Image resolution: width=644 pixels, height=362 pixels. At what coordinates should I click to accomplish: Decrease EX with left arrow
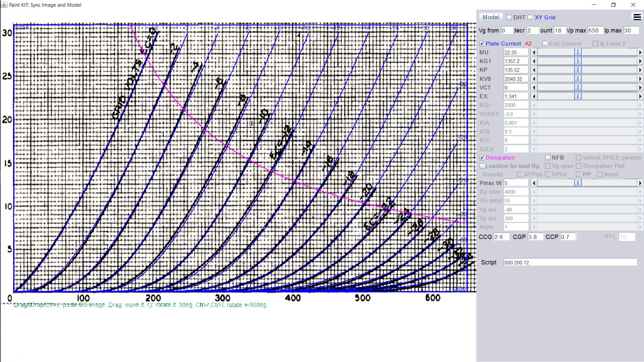tap(534, 96)
